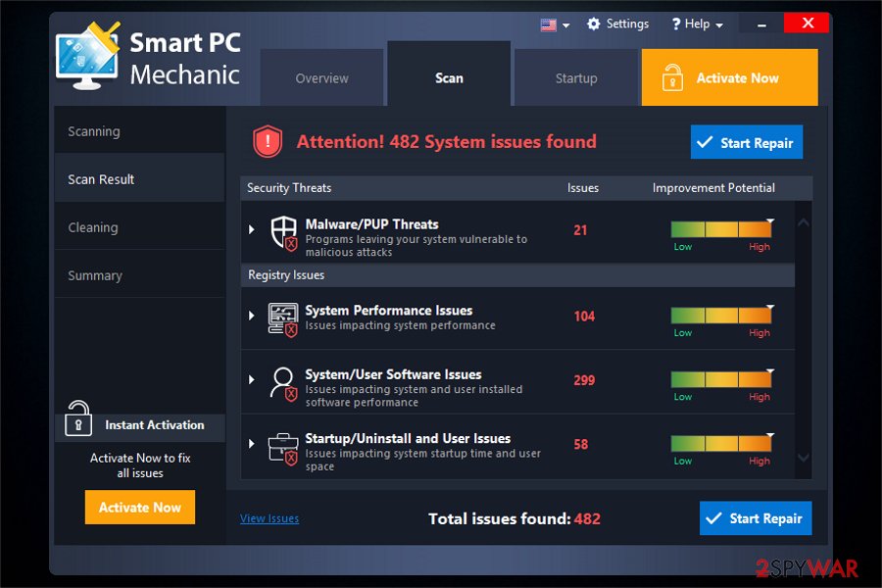
Task: Go to Scanning in the sidebar
Action: tap(139, 131)
